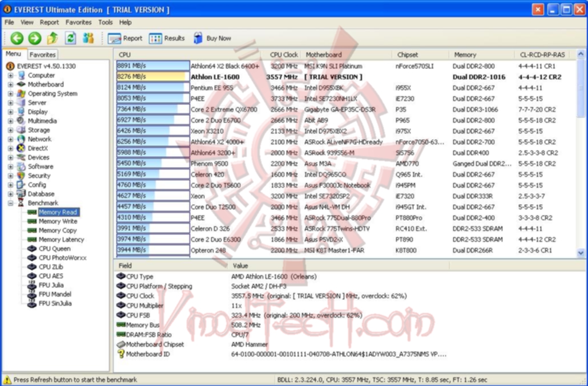Expand the Storage tree node
This screenshot has height=386, width=588.
[10, 130]
